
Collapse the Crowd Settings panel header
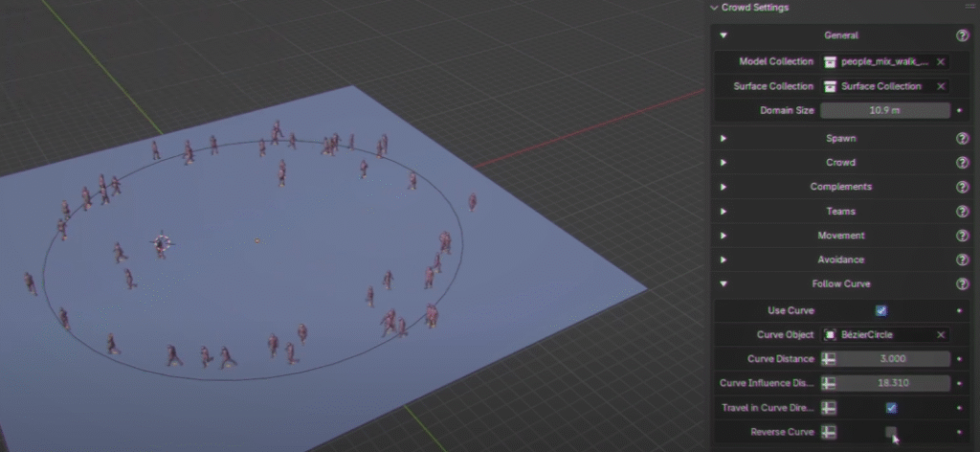click(x=714, y=8)
